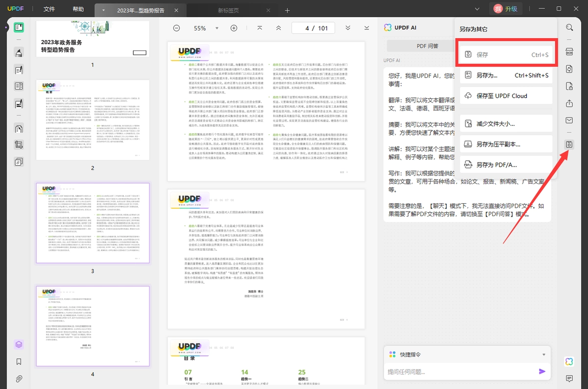
Task: Choose 另存为压平副本... option
Action: [506, 144]
